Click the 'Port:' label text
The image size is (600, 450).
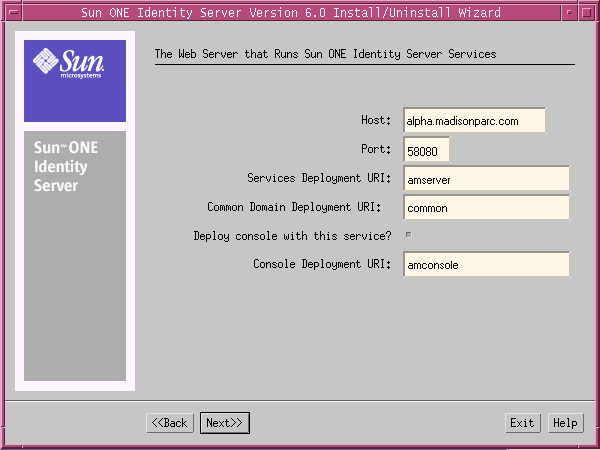point(376,149)
